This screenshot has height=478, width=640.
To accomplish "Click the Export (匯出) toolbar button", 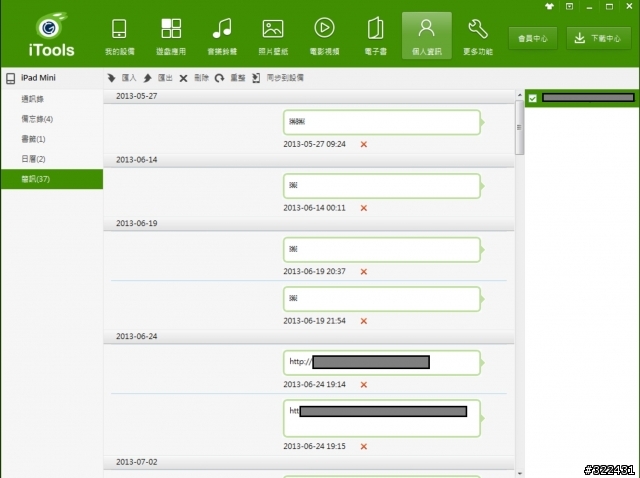I will (158, 78).
